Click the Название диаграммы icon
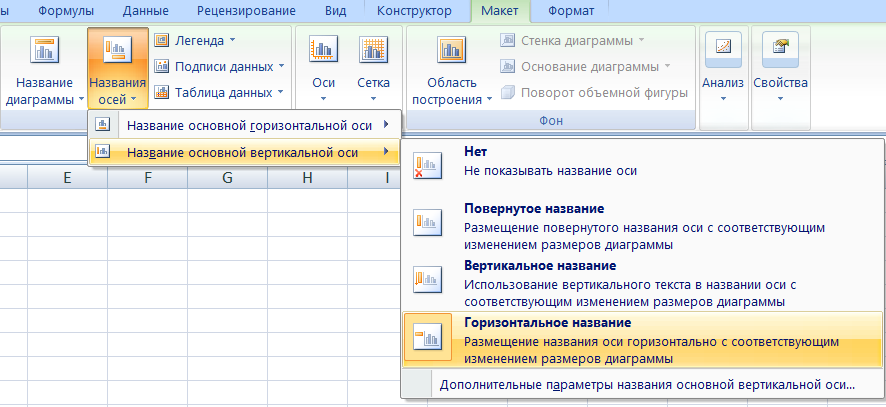 coord(45,51)
